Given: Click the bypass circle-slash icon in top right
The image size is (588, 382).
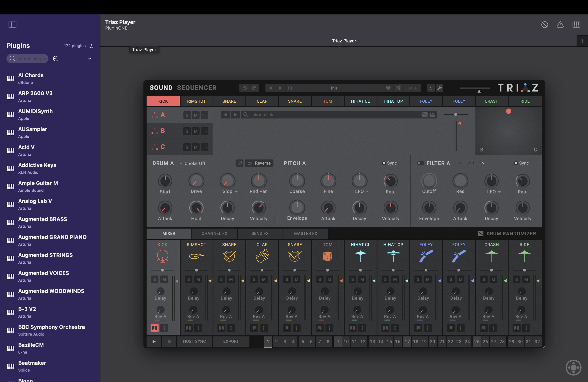Looking at the screenshot, I should click(544, 24).
